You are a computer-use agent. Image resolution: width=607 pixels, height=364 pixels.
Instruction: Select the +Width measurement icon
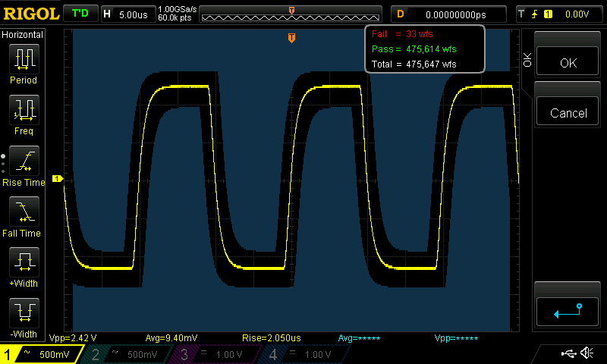point(24,262)
